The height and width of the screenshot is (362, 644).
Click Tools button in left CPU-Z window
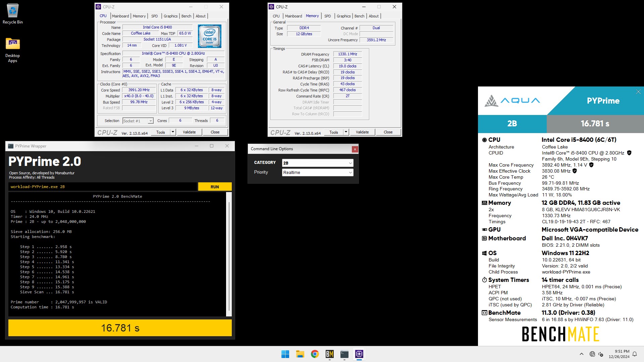[x=161, y=132]
